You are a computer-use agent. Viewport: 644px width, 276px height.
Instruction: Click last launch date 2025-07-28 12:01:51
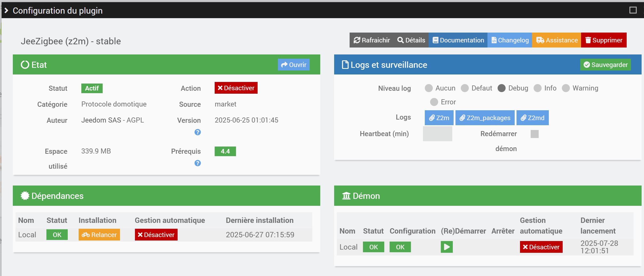coord(599,247)
